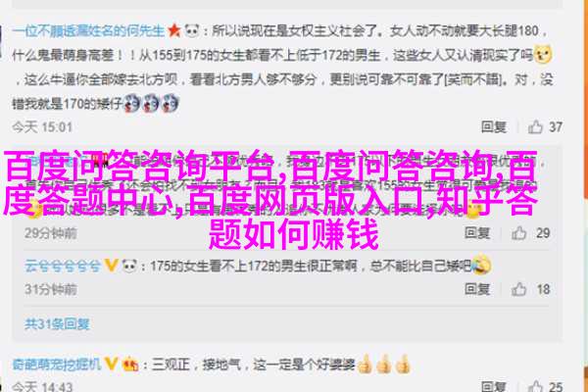Image resolution: width=588 pixels, height=392 pixels.
Task: Expand all replies via 共31条回复
Action: point(57,323)
